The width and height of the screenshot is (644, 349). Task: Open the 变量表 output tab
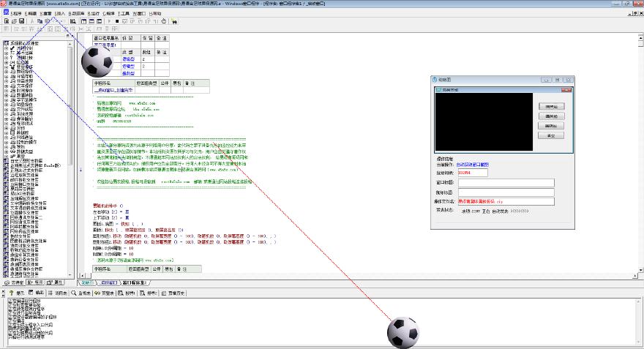point(105,293)
